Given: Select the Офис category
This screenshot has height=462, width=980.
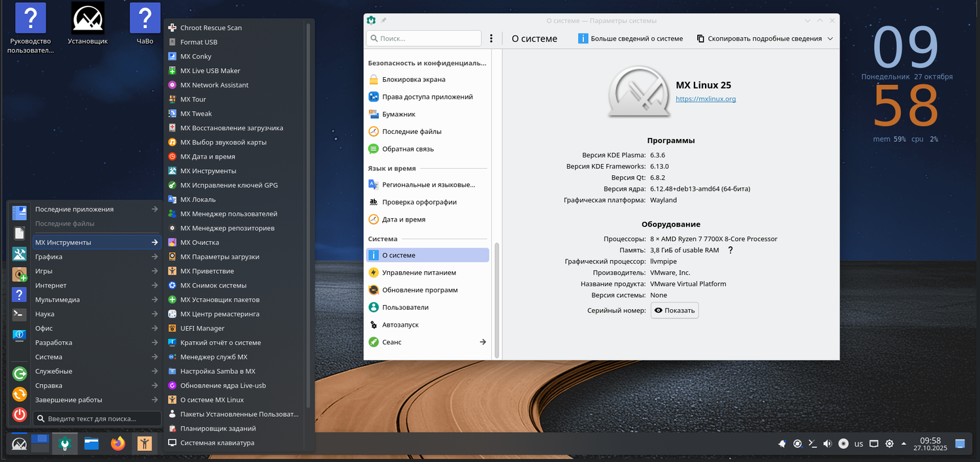Looking at the screenshot, I should [96, 328].
